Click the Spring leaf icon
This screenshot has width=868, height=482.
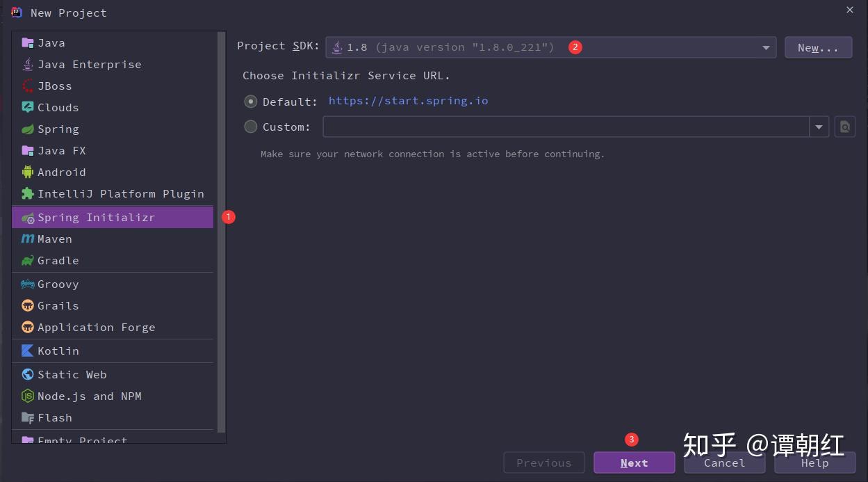(28, 129)
